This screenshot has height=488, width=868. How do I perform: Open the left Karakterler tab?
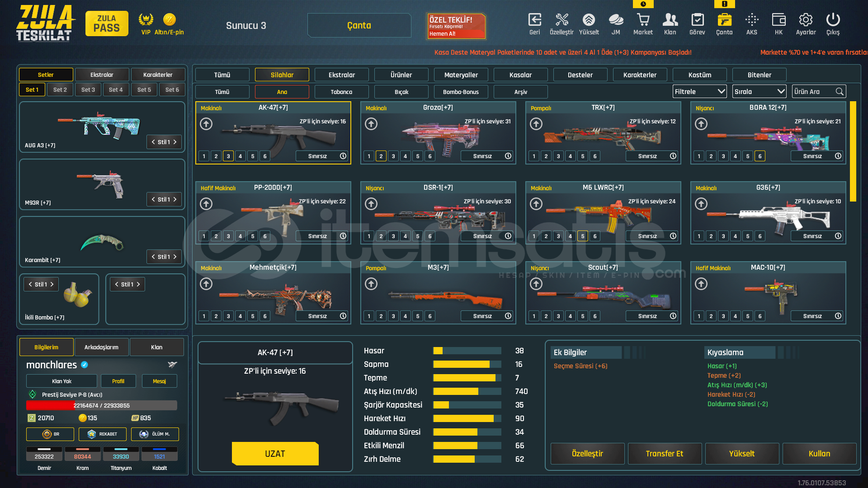tap(158, 75)
